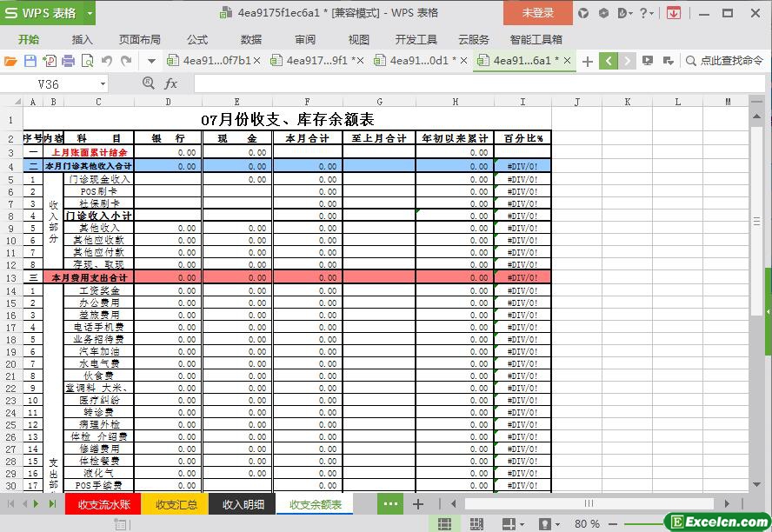This screenshot has width=772, height=532.
Task: Click the zoom out minus on zoom slider
Action: (613, 524)
